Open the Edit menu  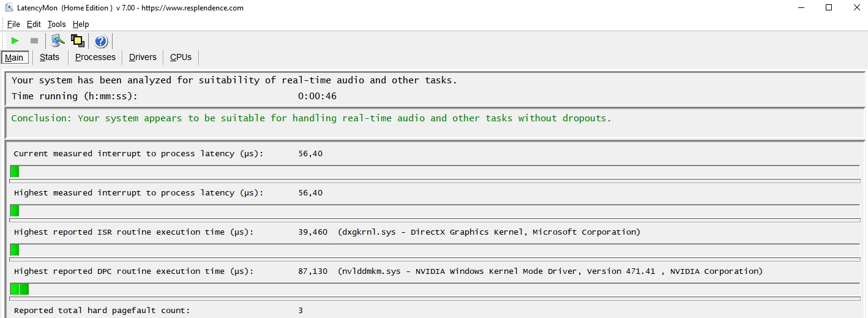point(34,25)
